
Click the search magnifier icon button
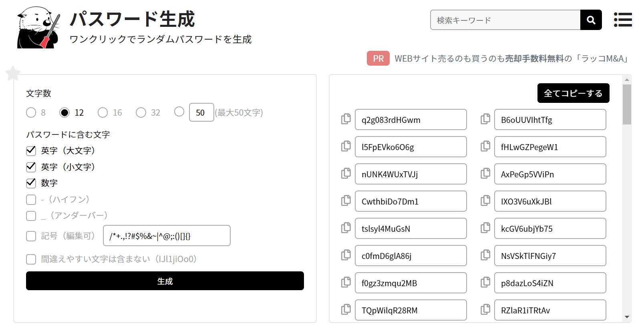591,20
